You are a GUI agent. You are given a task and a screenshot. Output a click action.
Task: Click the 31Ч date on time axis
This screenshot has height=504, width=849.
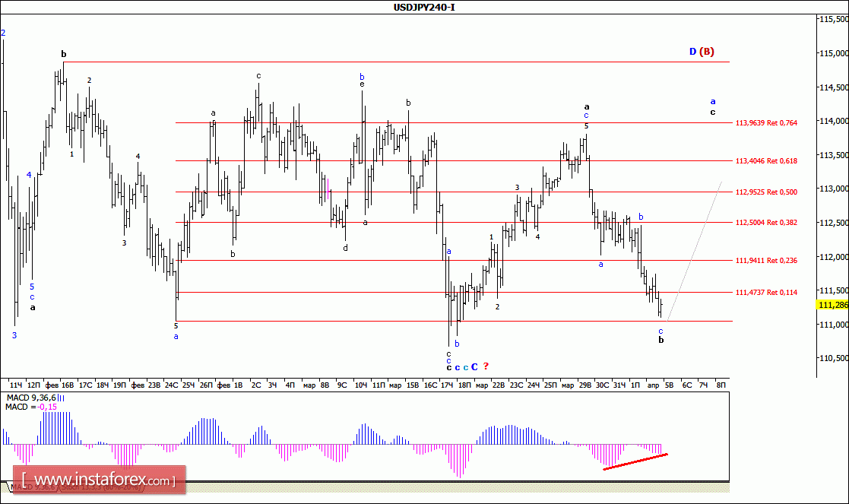[619, 385]
